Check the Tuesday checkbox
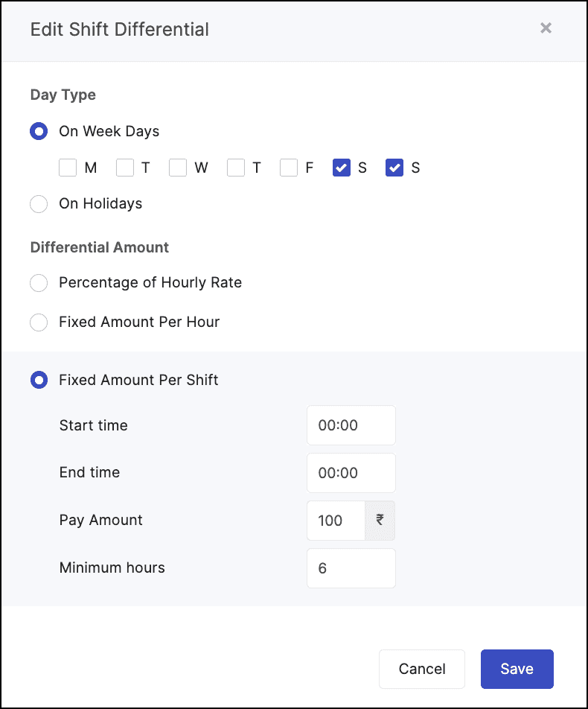Image resolution: width=588 pixels, height=709 pixels. pyautogui.click(x=124, y=168)
